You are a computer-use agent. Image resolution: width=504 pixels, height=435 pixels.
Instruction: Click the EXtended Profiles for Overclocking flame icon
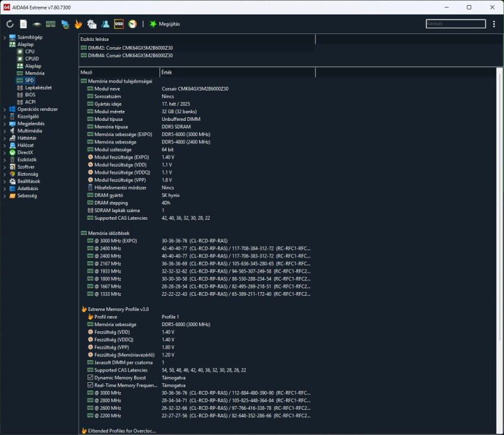(x=84, y=431)
